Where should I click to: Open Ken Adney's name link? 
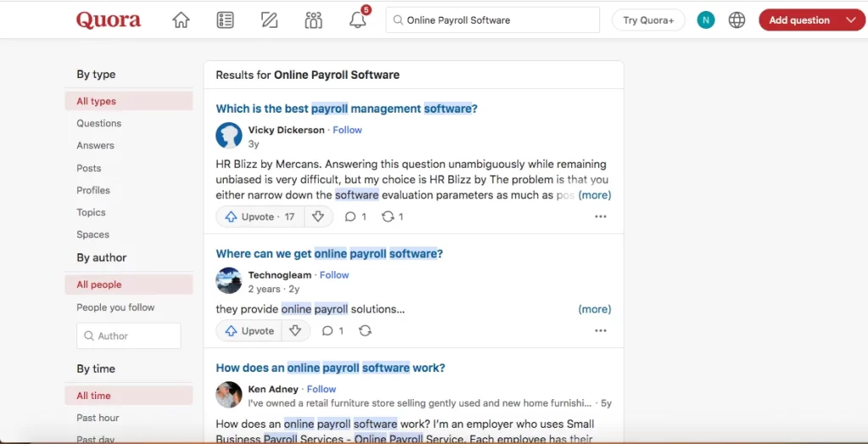point(274,389)
